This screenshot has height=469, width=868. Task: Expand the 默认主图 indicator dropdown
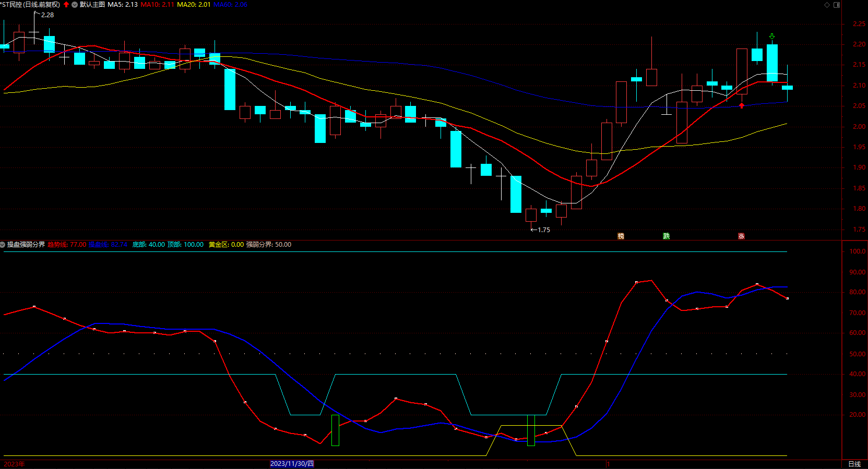(x=75, y=5)
